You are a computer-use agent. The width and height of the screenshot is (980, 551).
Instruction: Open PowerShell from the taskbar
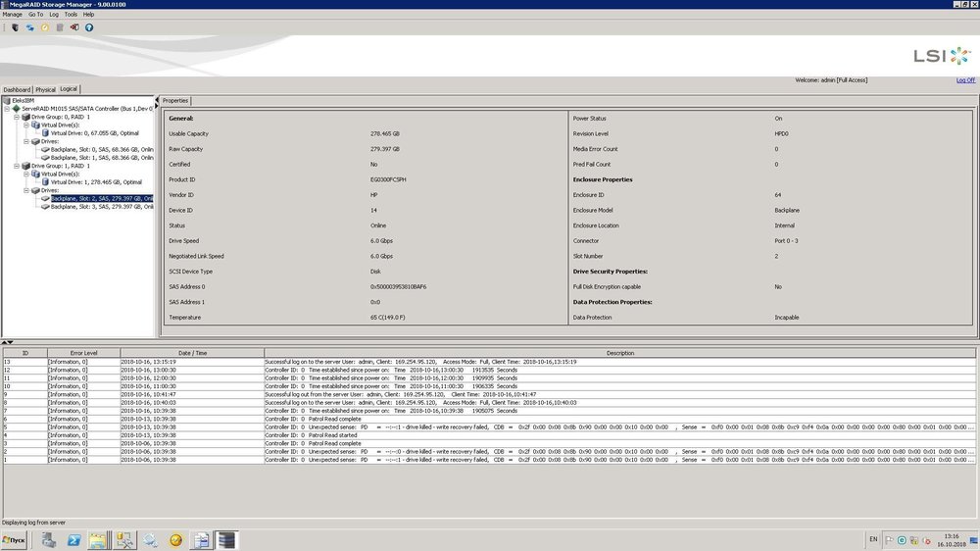click(73, 539)
